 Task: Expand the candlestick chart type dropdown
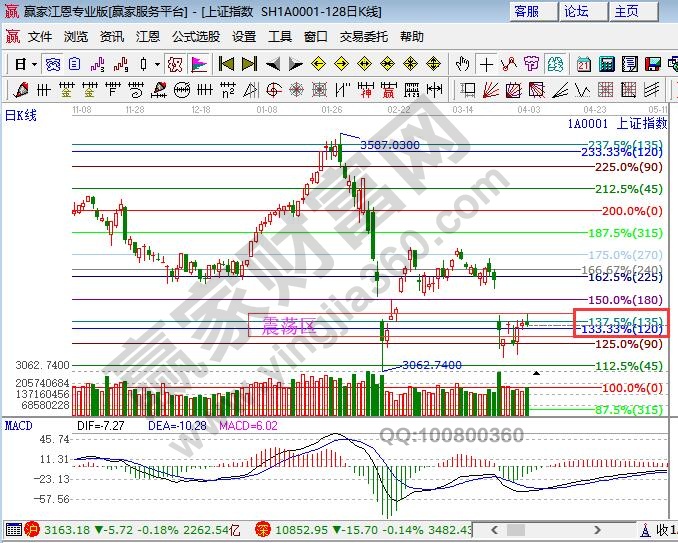(157, 64)
